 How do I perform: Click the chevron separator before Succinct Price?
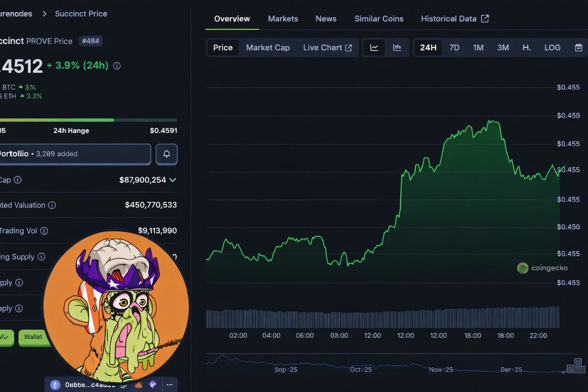(x=44, y=14)
